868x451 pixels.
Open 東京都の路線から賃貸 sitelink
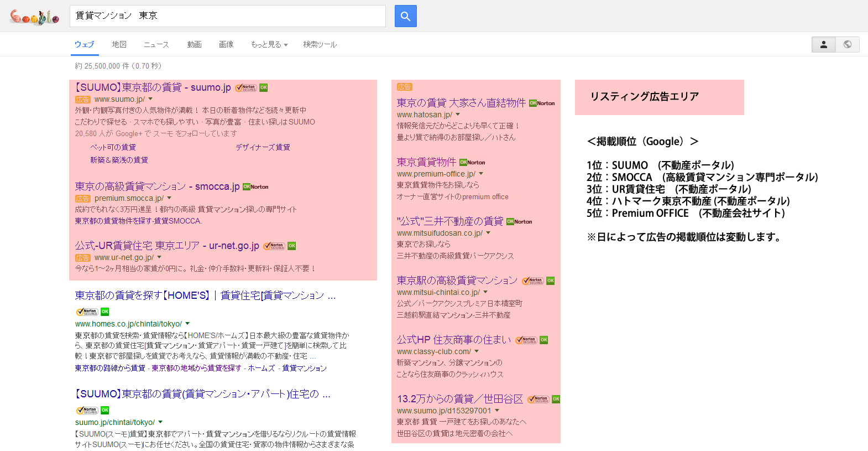[110, 368]
